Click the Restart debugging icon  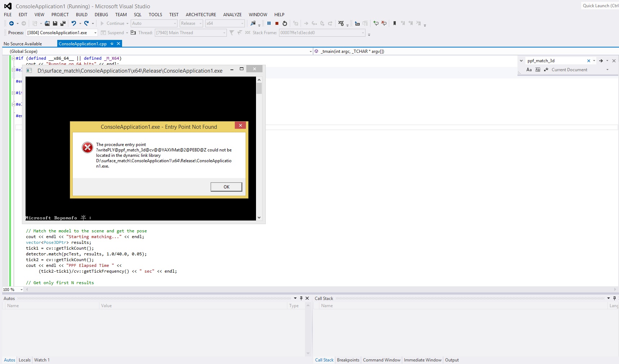click(x=285, y=23)
